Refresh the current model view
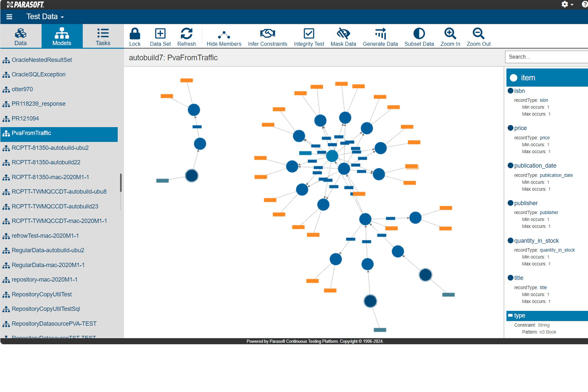Viewport: 588px width, 392px height. click(187, 36)
